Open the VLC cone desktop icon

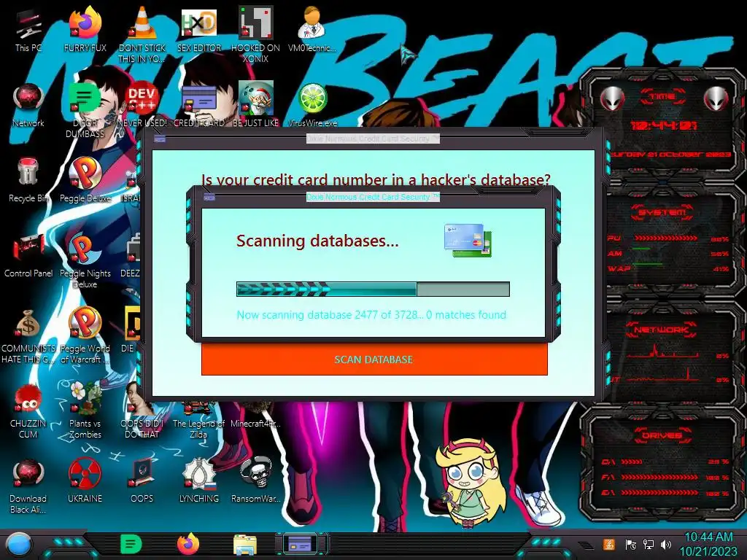(x=142, y=34)
